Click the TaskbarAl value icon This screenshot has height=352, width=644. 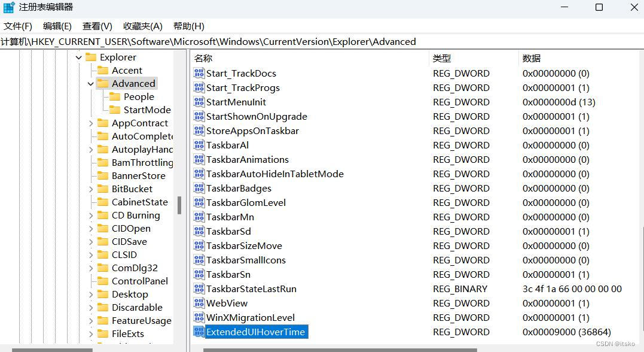[x=199, y=145]
